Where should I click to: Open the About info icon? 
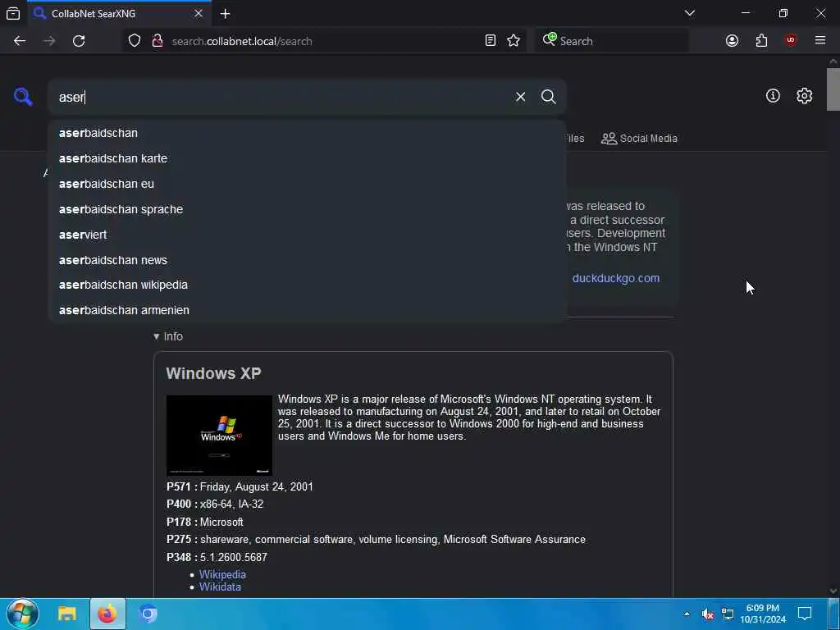[x=773, y=96]
